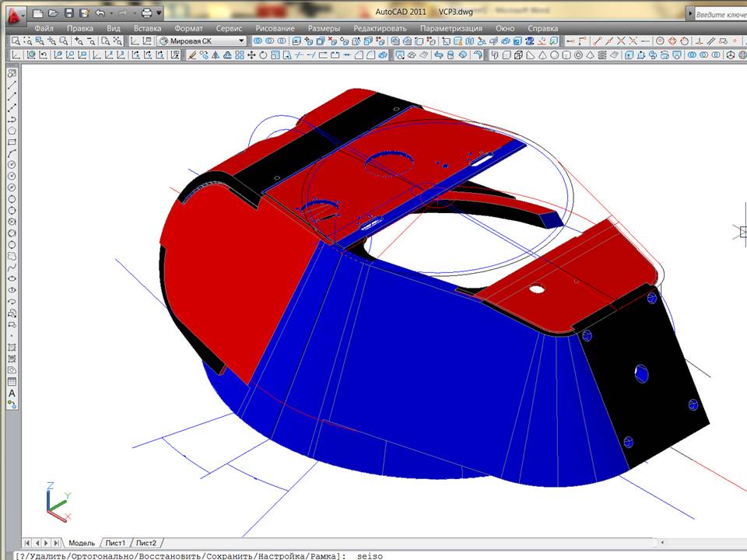Select the Spline tool
The height and width of the screenshot is (560, 747).
pyautogui.click(x=12, y=268)
